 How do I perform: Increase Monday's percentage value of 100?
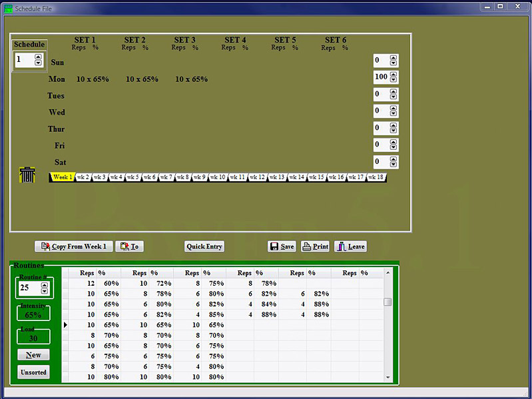click(394, 74)
